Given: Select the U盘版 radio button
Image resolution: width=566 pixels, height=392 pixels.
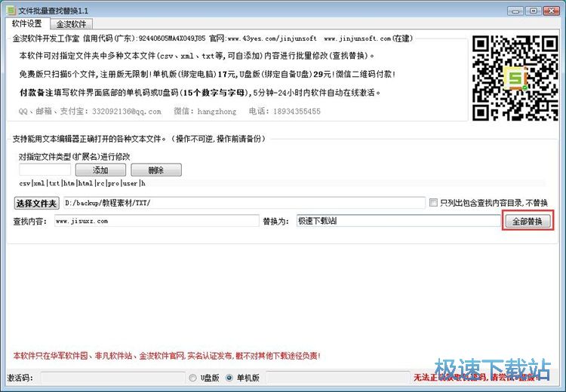Looking at the screenshot, I should pyautogui.click(x=192, y=378).
